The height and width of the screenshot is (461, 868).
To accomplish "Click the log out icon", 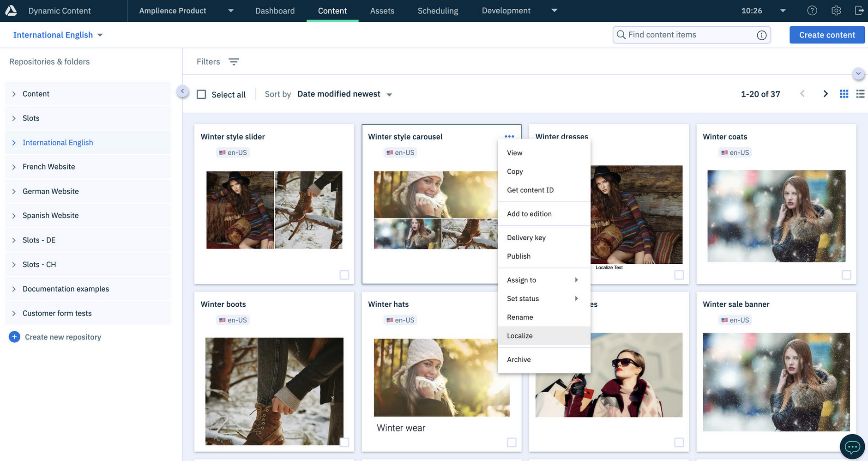I will 859,11.
